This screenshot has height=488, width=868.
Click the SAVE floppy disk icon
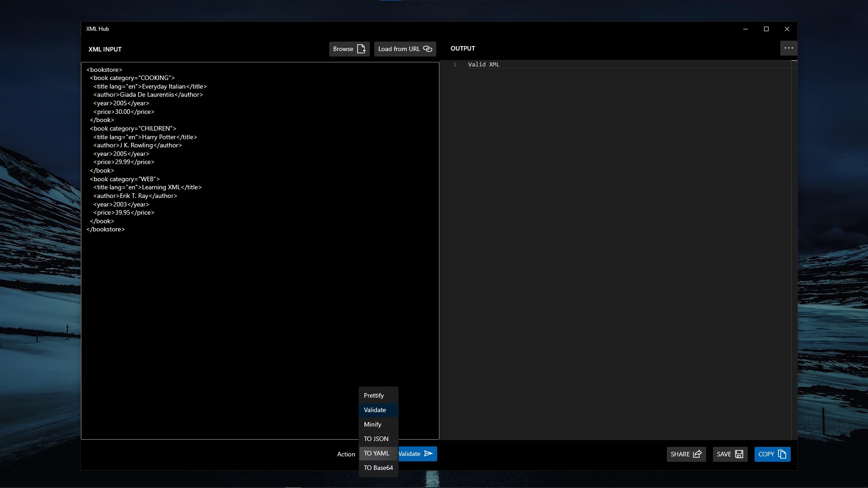(739, 454)
